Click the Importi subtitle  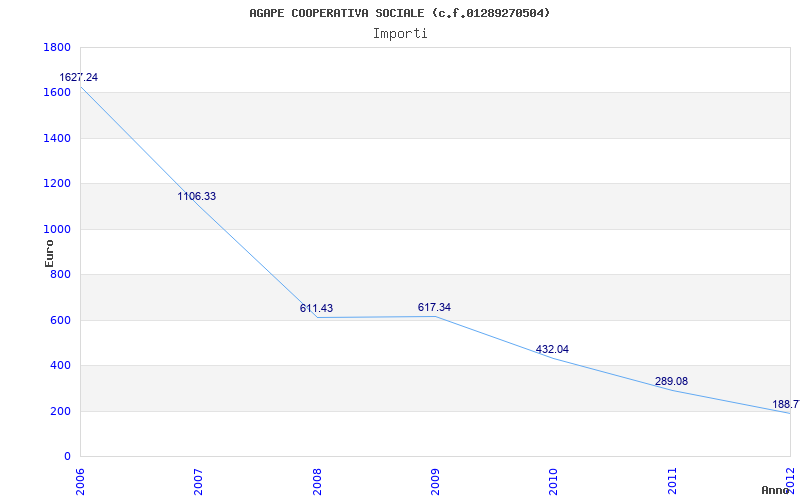400,34
